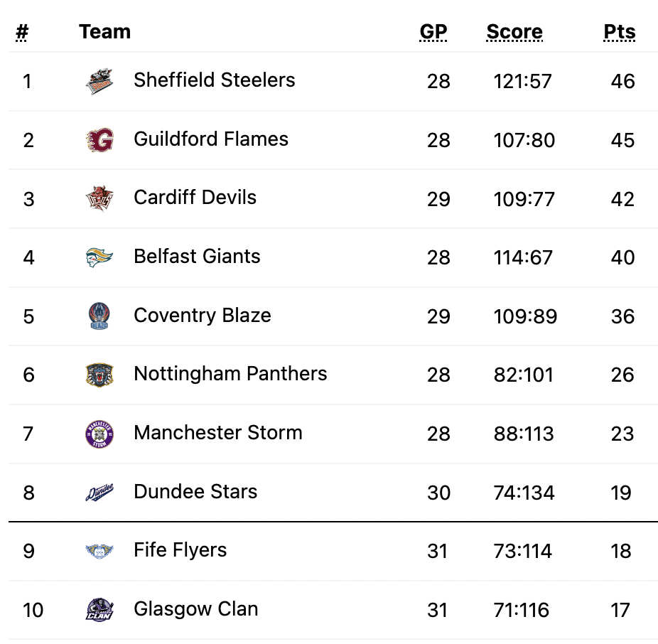
Task: Select the Manchester Storm round logo
Action: click(x=99, y=434)
